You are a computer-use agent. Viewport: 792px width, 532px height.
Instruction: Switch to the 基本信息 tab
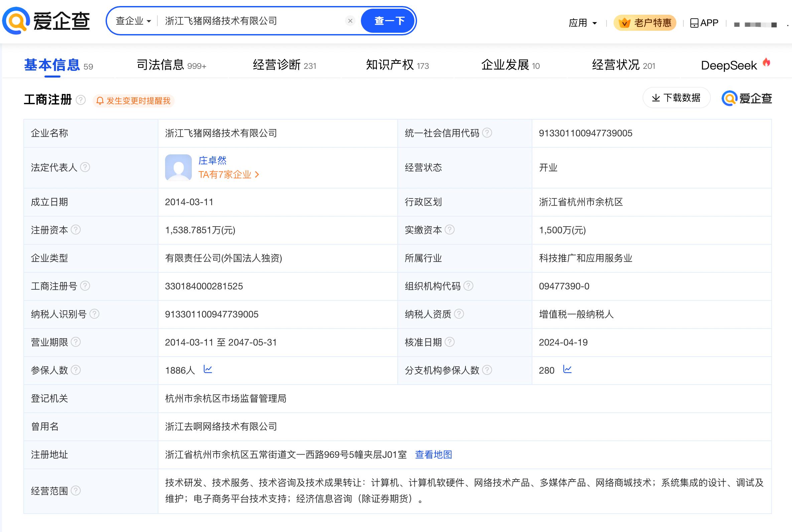click(58, 65)
